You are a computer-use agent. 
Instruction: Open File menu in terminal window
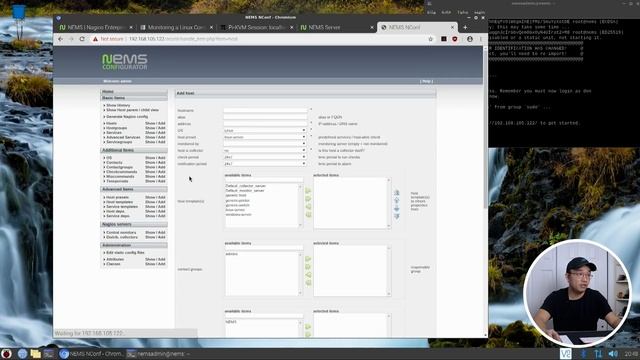431,13
